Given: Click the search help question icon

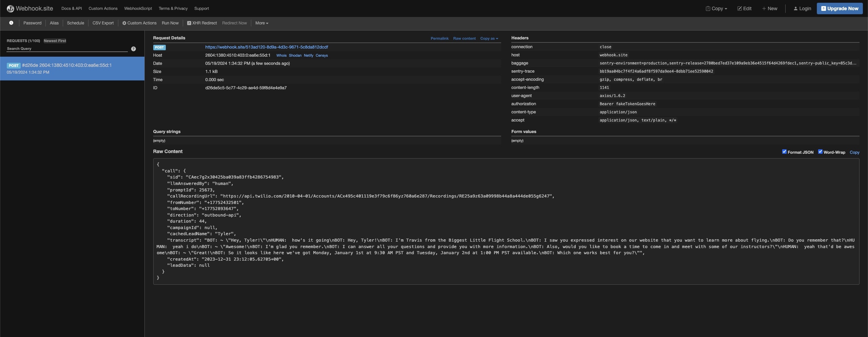Looking at the screenshot, I should 134,49.
